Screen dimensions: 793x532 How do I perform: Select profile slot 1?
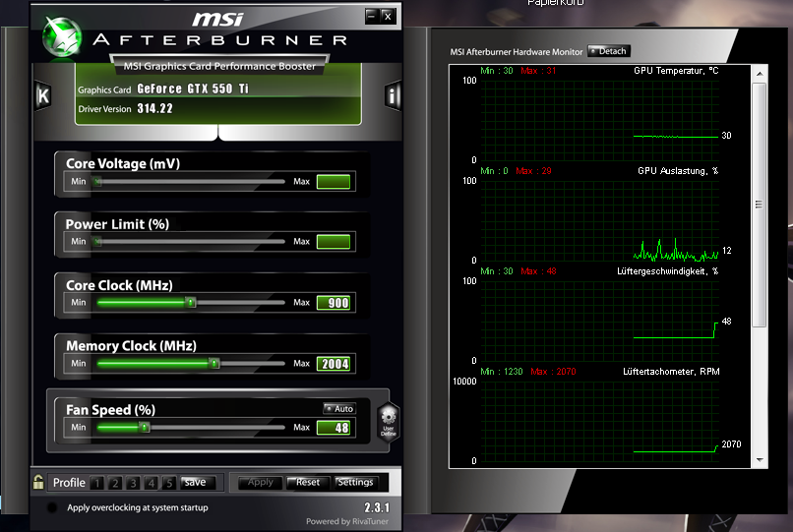click(x=97, y=483)
